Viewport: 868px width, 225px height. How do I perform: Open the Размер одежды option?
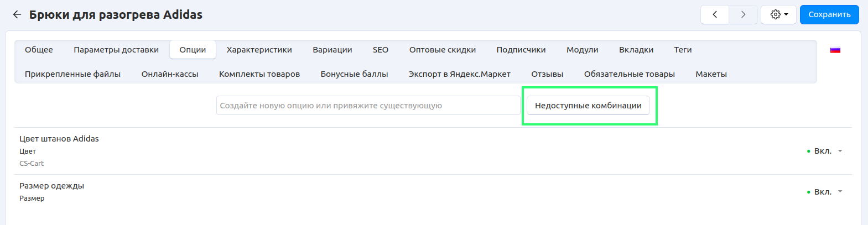(x=51, y=186)
